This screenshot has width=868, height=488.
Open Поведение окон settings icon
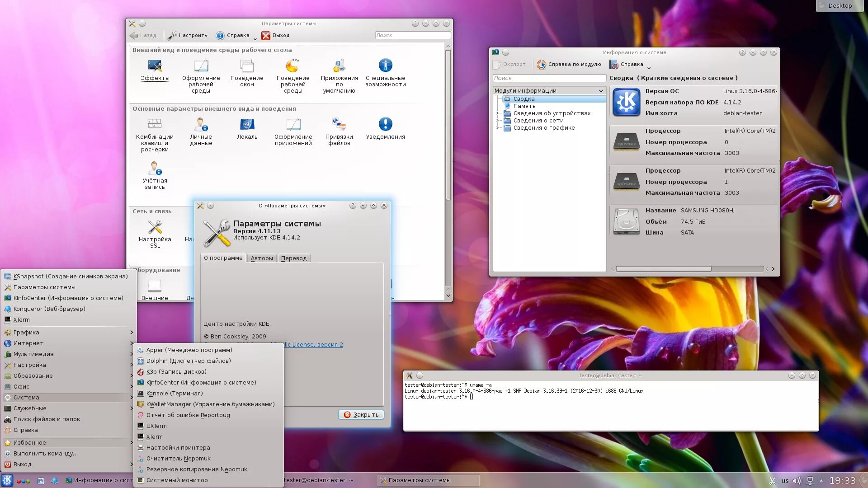click(247, 66)
